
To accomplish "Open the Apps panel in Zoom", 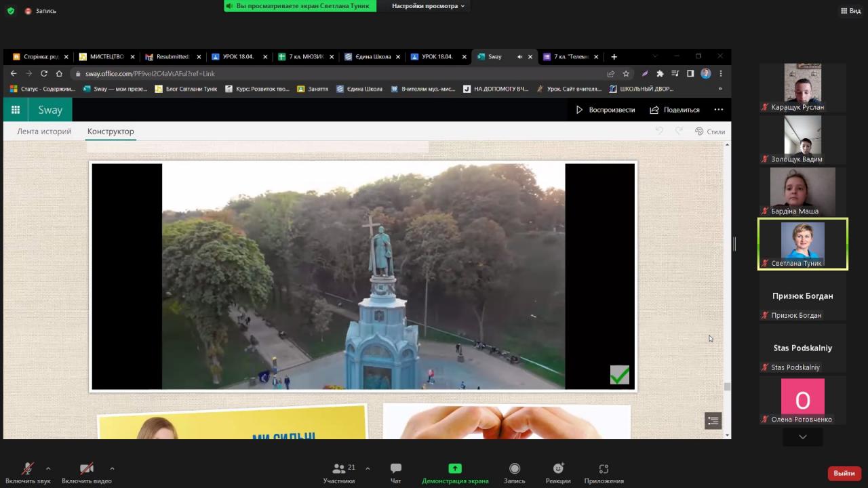I will (604, 472).
